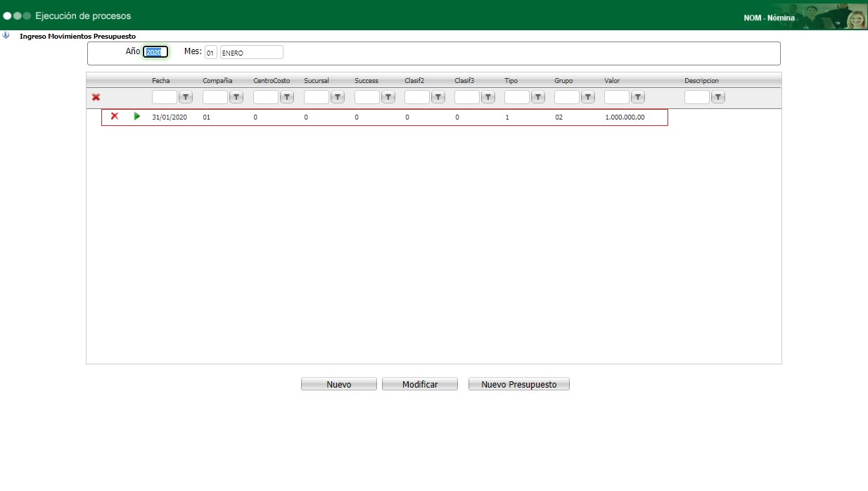This screenshot has height=491, width=868.
Task: Click the Success column header
Action: (366, 81)
